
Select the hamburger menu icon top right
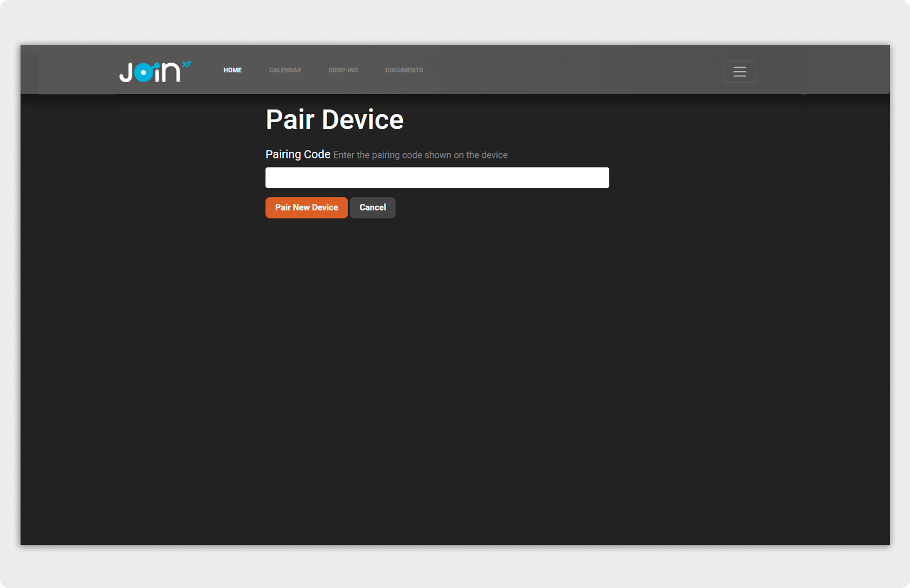[x=739, y=72]
